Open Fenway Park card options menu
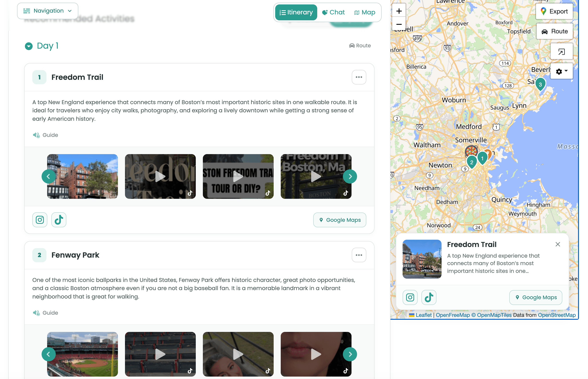The height and width of the screenshot is (379, 588). coord(359,255)
